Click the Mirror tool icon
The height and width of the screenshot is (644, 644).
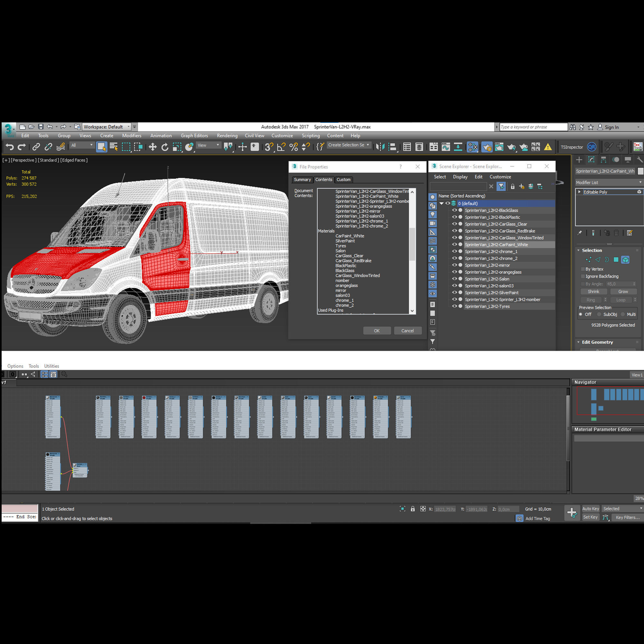coord(380,147)
